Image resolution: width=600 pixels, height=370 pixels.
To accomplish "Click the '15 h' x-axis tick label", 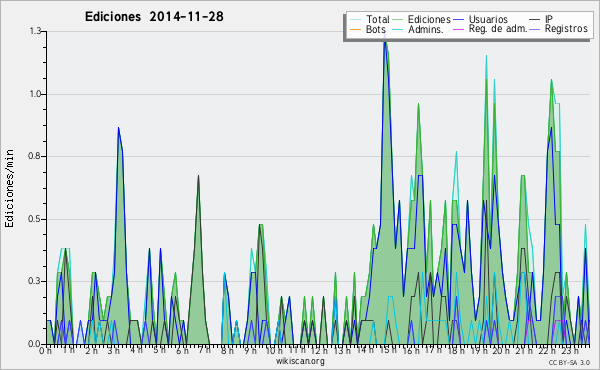I will tap(388, 350).
